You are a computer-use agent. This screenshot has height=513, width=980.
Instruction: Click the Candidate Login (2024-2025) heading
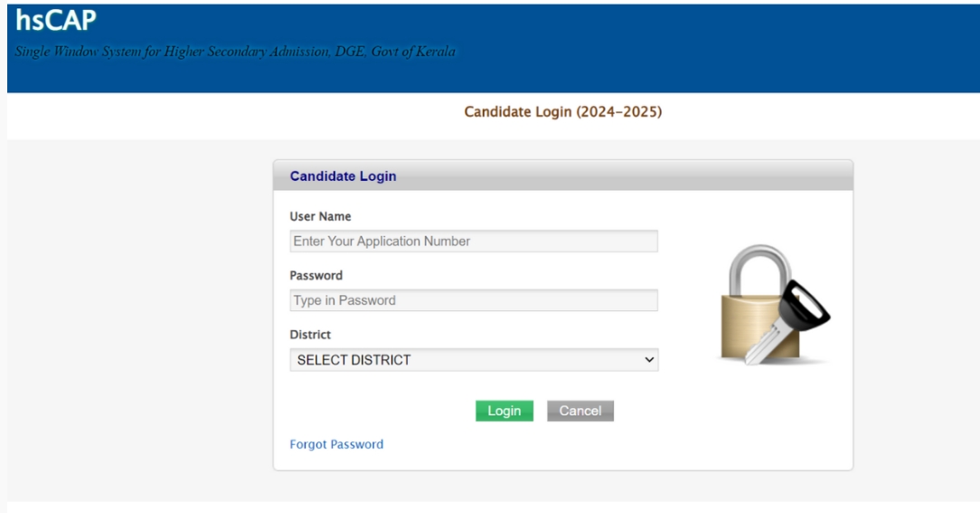pyautogui.click(x=562, y=112)
